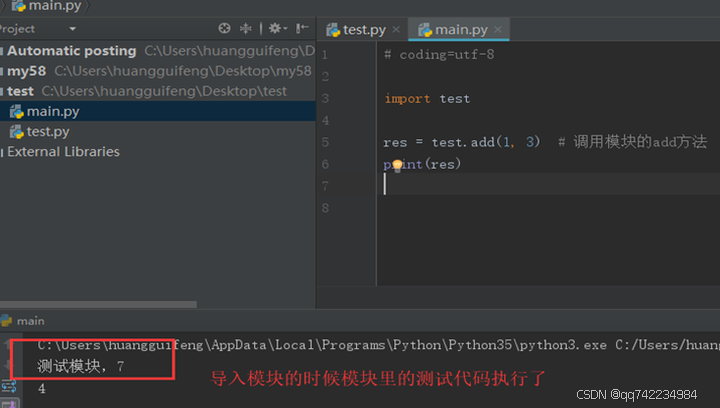Open the Project panel gear settings

[275, 29]
